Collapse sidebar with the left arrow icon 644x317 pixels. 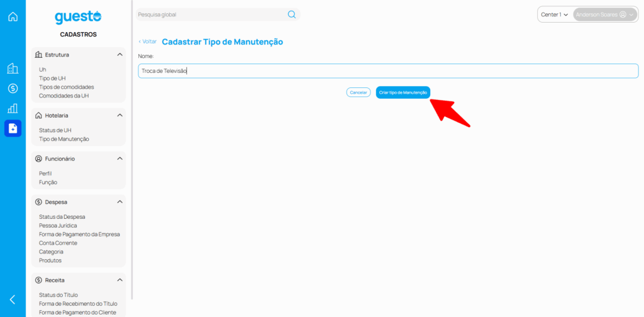(x=13, y=299)
